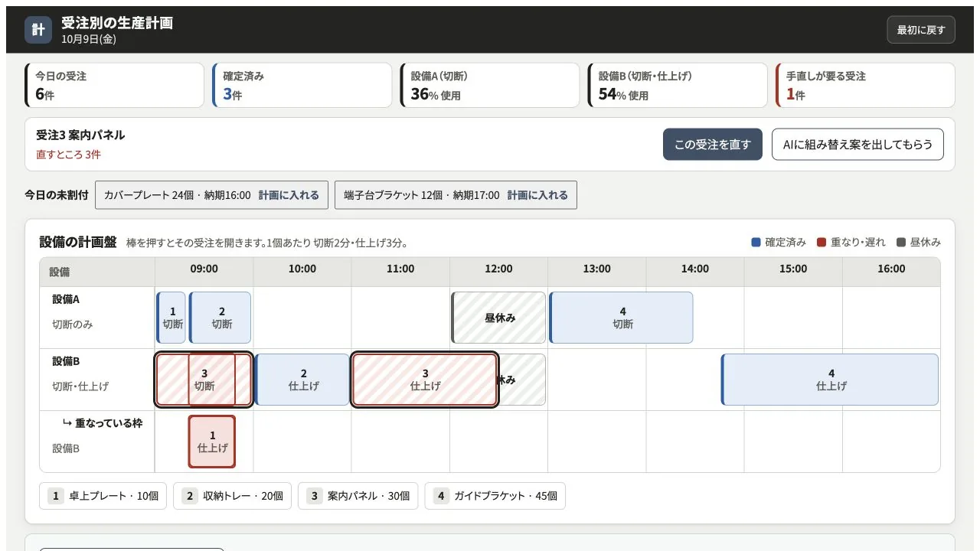This screenshot has height=551, width=980.
Task: Click the blue 確定済み legend swatch
Action: click(756, 243)
